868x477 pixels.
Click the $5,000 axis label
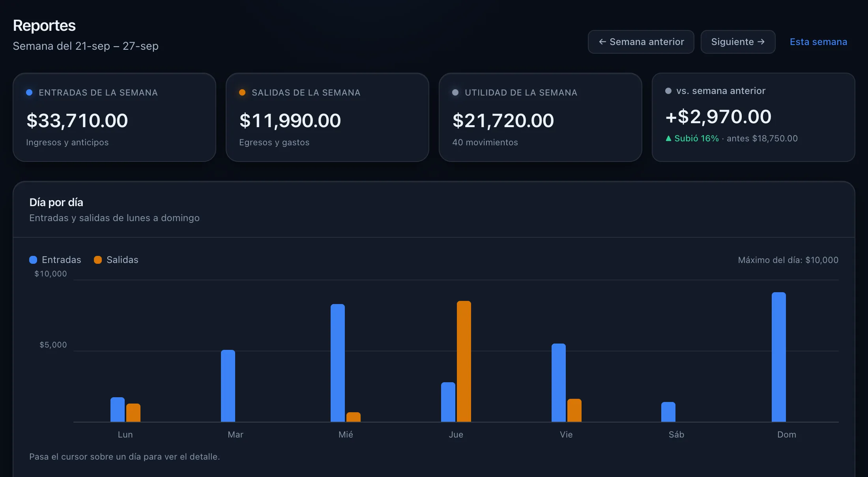click(53, 345)
